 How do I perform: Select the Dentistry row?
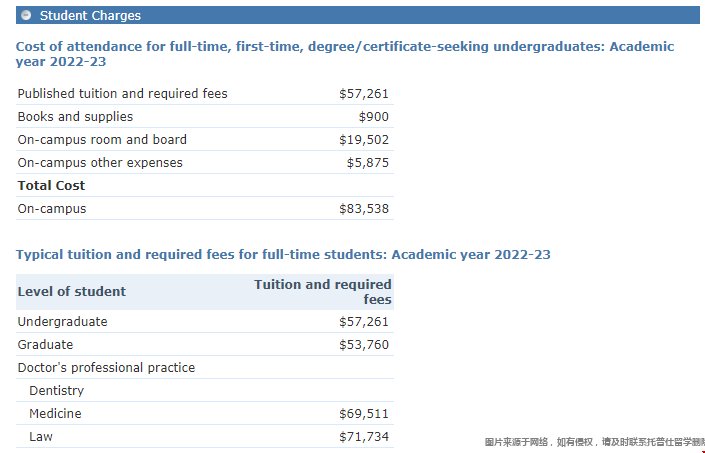tap(56, 391)
